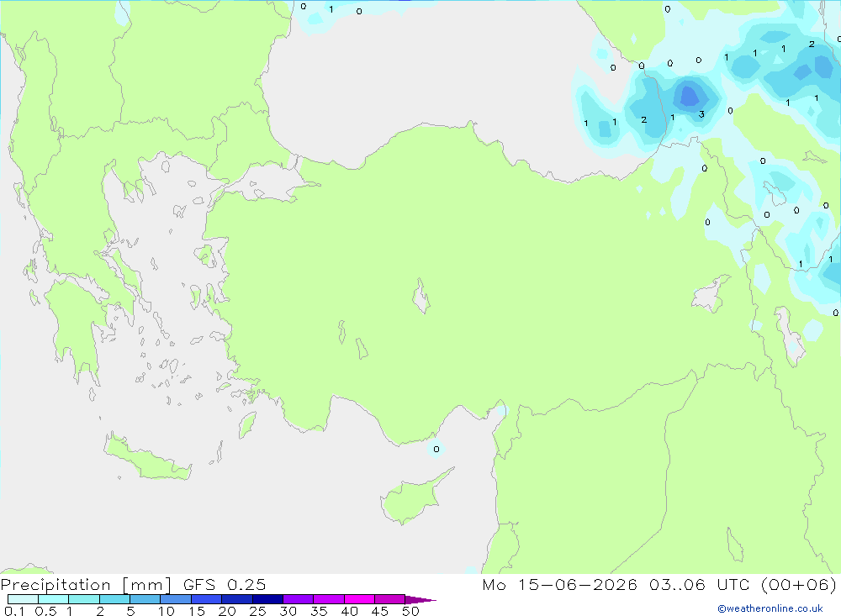Viewport: 841px width, 616px height.
Task: Click the 'Precipitation [mm]' title text
Action: pyautogui.click(x=86, y=585)
